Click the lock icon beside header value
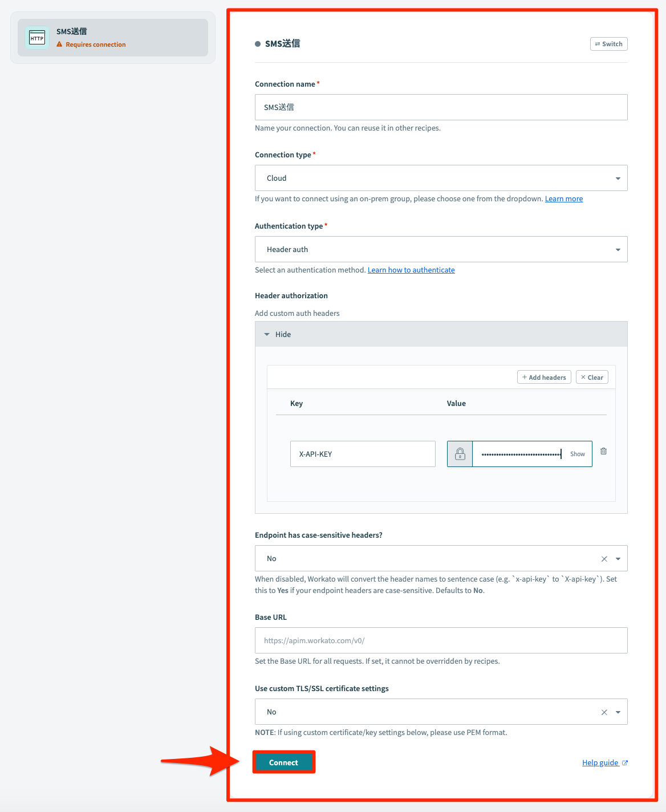 point(460,454)
